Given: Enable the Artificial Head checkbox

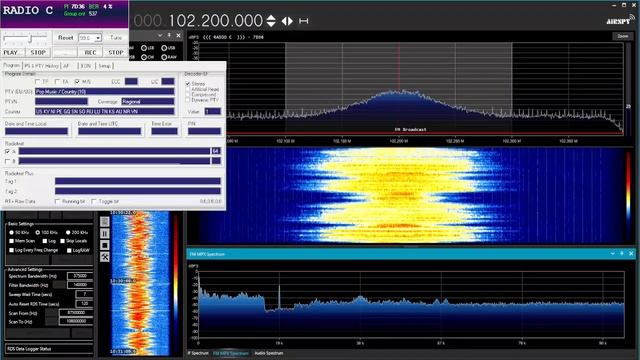Looking at the screenshot, I should (x=188, y=89).
